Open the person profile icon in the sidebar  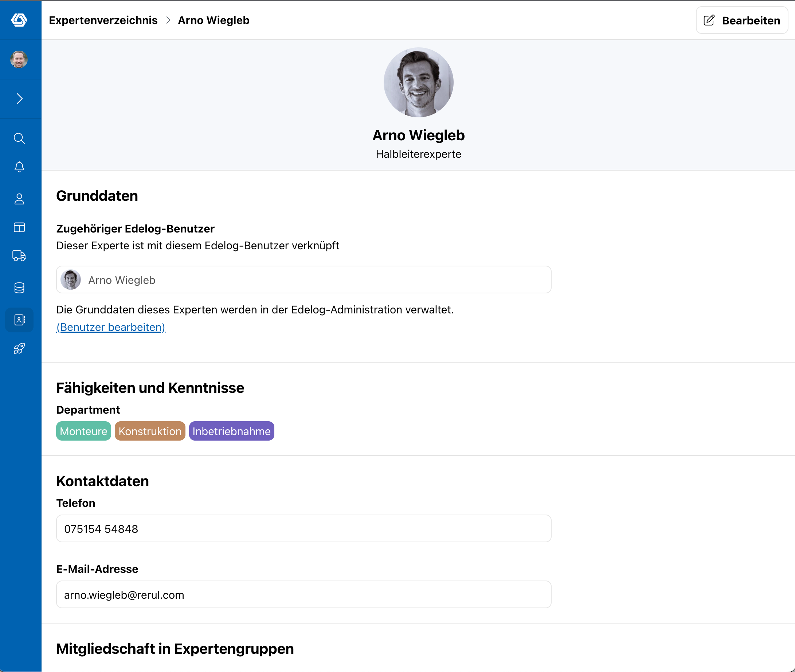(x=19, y=199)
